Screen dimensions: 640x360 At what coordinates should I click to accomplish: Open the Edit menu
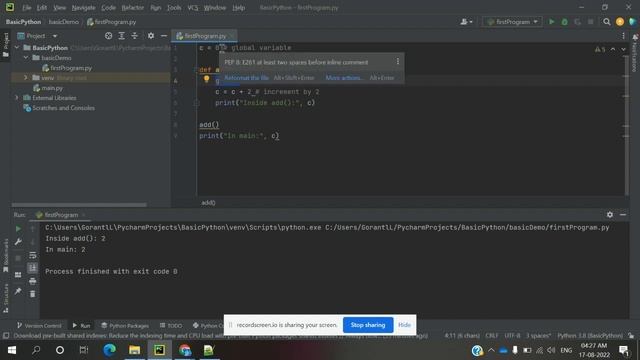point(42,7)
